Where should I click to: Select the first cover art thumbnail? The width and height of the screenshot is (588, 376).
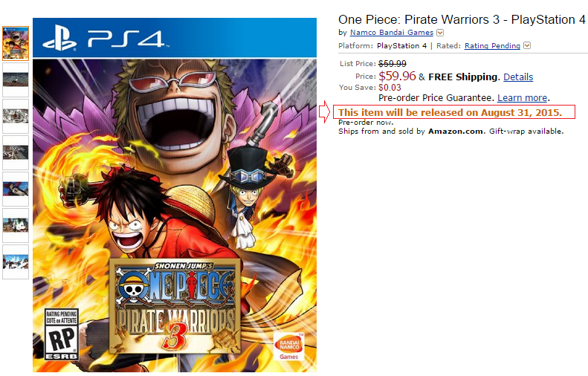tap(16, 43)
